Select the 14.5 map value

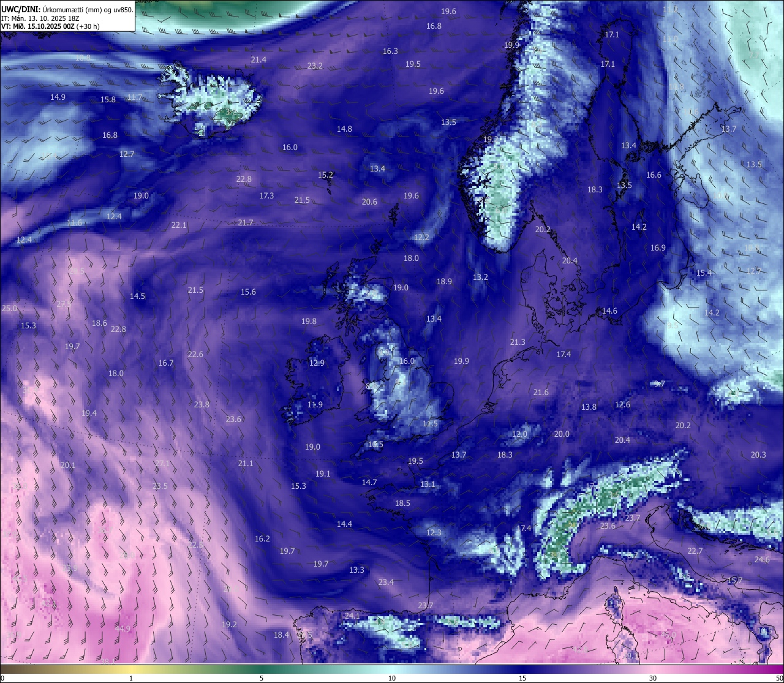[x=137, y=296]
